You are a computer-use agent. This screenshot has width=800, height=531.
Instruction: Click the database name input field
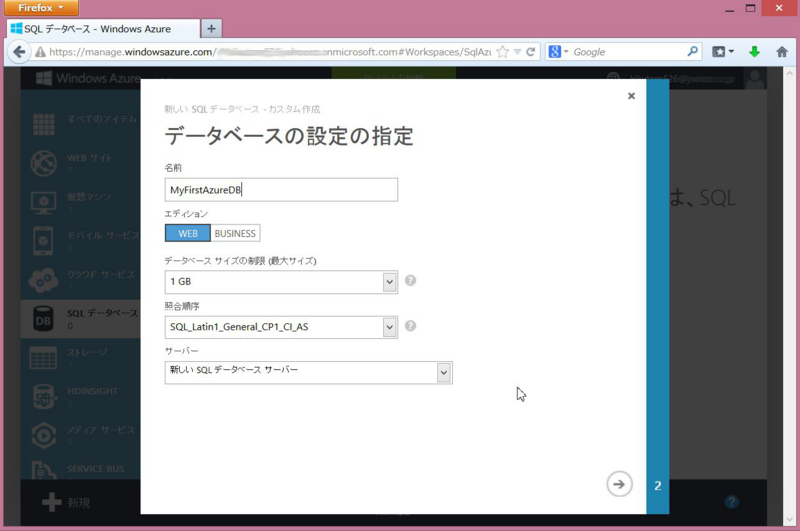click(281, 190)
